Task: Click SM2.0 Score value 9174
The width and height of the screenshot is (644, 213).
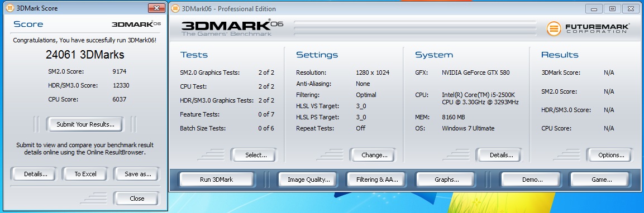Action: point(120,71)
